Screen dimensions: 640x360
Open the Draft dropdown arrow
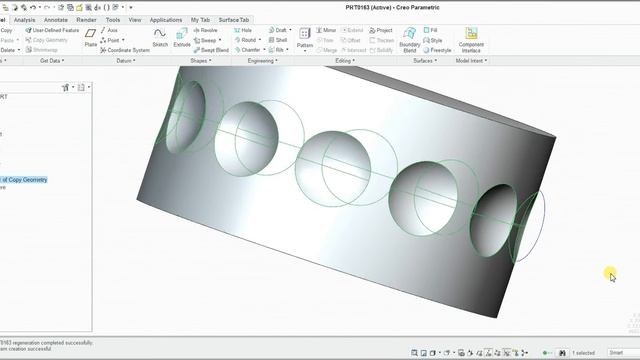(x=290, y=30)
